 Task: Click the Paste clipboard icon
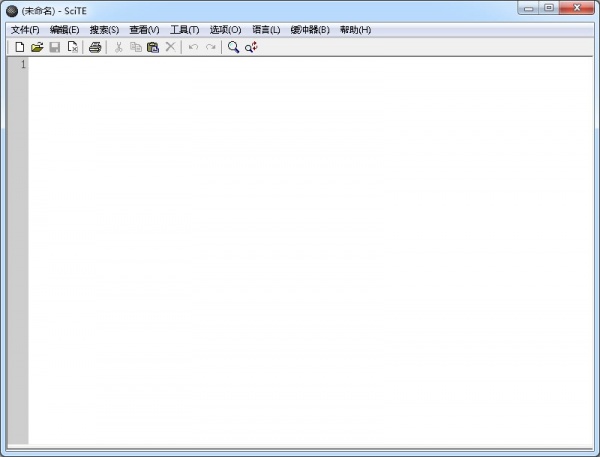point(153,47)
